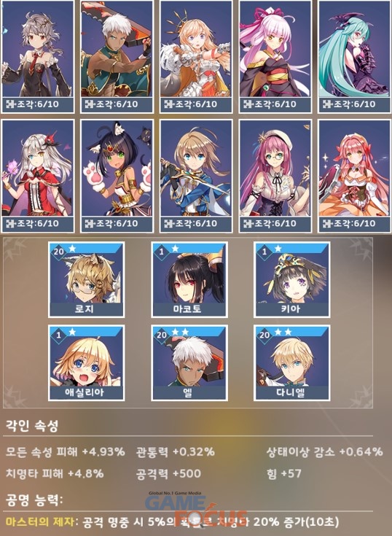
Task: Pick the pink-haired girl in orange dress
Action: tap(355, 176)
